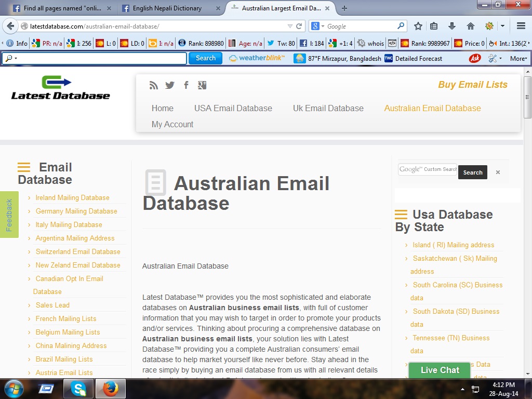Open the site's Google Plus icon

click(x=202, y=85)
